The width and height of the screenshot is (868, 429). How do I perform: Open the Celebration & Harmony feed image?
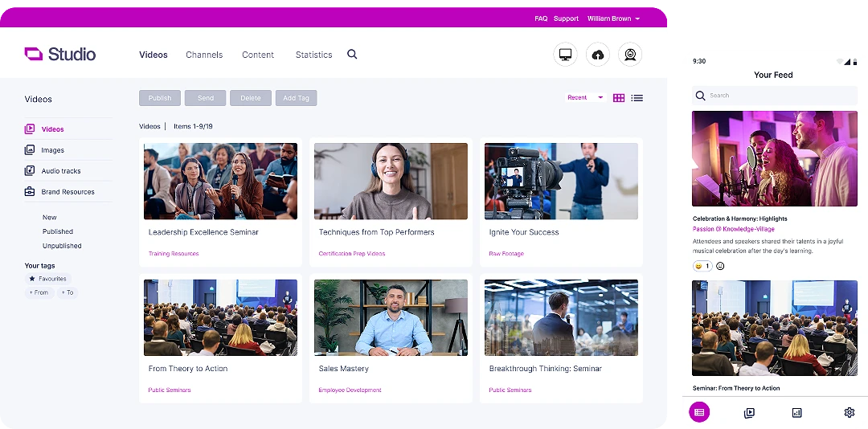coord(775,159)
